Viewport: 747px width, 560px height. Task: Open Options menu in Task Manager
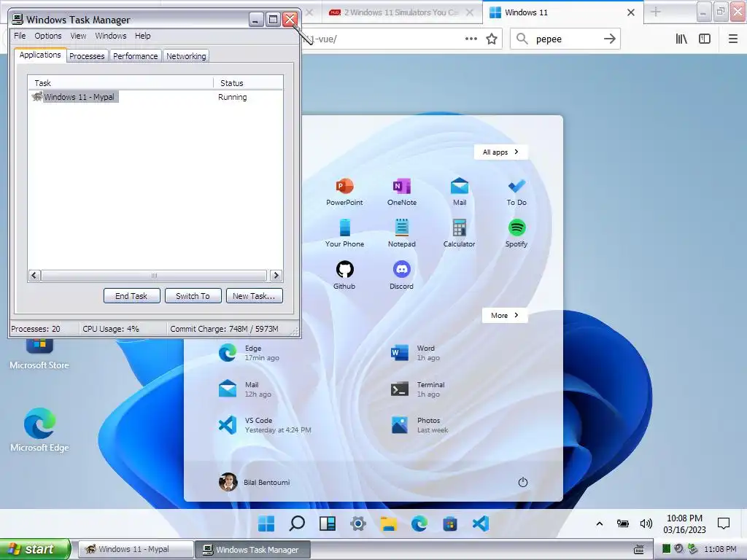(47, 36)
